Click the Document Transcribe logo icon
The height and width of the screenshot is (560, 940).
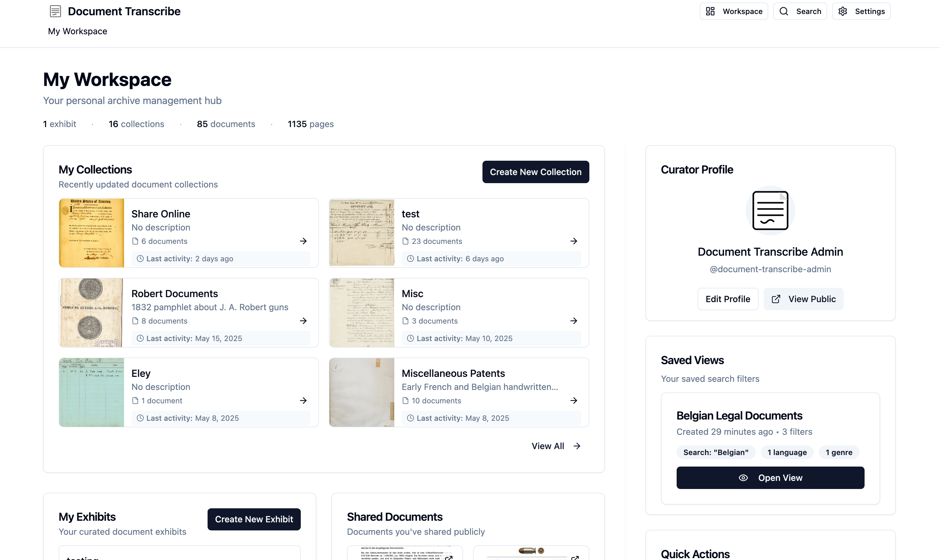click(55, 11)
